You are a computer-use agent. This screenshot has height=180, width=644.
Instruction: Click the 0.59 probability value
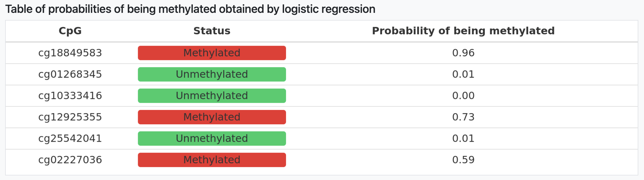pyautogui.click(x=463, y=160)
